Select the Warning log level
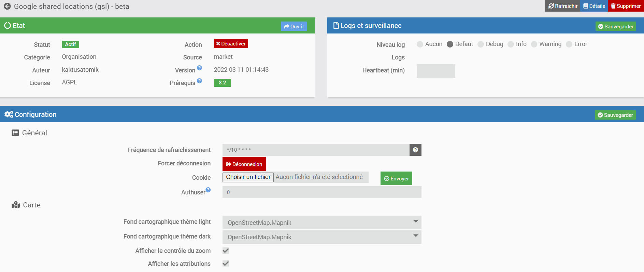The width and height of the screenshot is (644, 272). (x=534, y=44)
